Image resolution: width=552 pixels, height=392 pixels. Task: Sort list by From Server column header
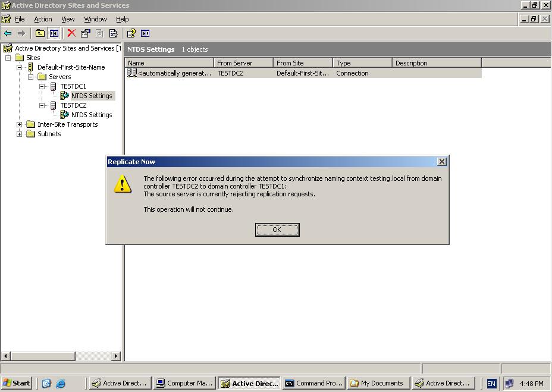244,63
